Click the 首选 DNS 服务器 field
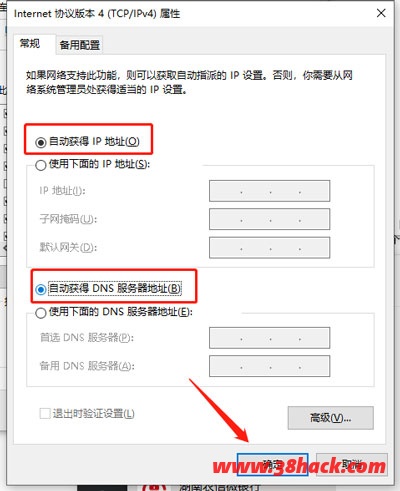 [270, 338]
